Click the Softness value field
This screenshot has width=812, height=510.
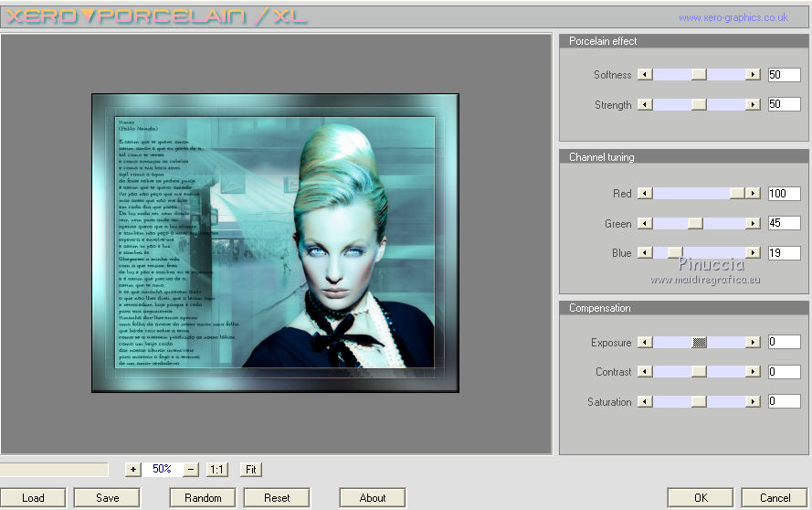click(x=784, y=75)
